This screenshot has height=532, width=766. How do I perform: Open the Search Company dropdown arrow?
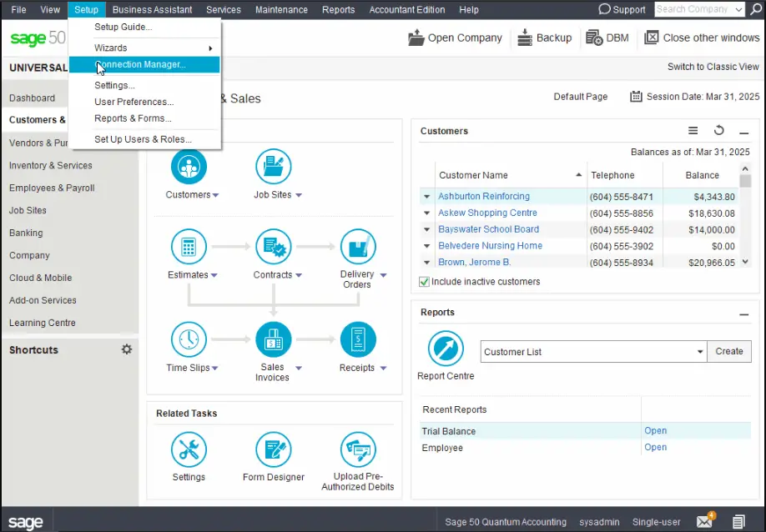739,9
